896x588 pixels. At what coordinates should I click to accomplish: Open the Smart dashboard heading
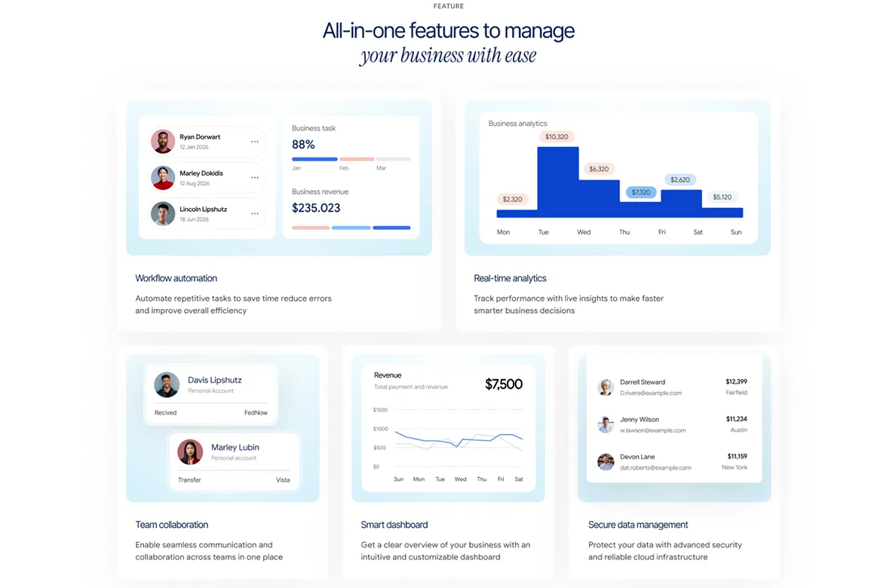pos(394,525)
